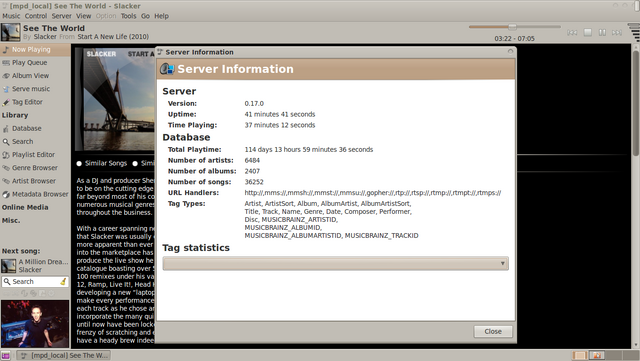Click the main window vertical scrollbar

636,102
